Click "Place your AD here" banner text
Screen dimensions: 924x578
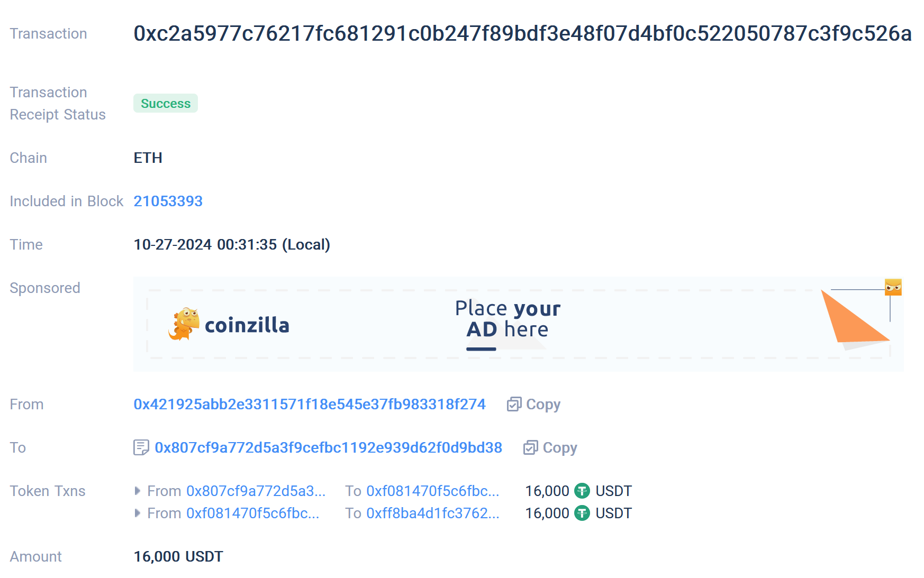pyautogui.click(x=507, y=319)
